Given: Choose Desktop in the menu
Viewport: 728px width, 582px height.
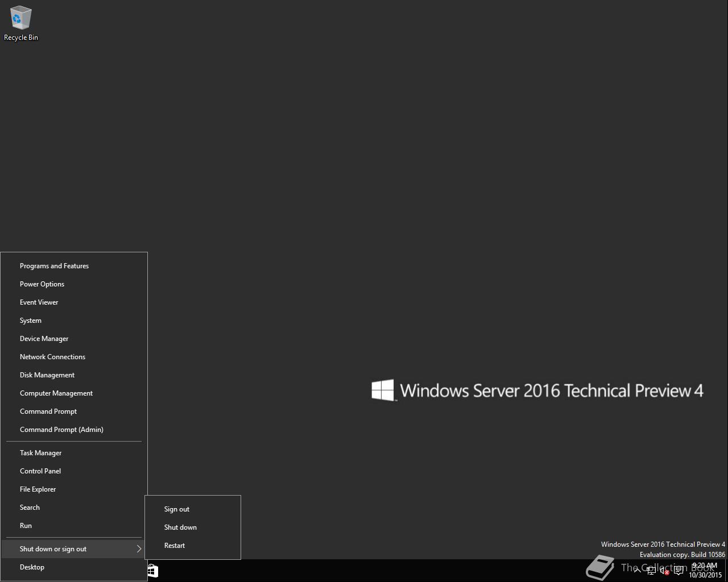Looking at the screenshot, I should click(x=74, y=567).
